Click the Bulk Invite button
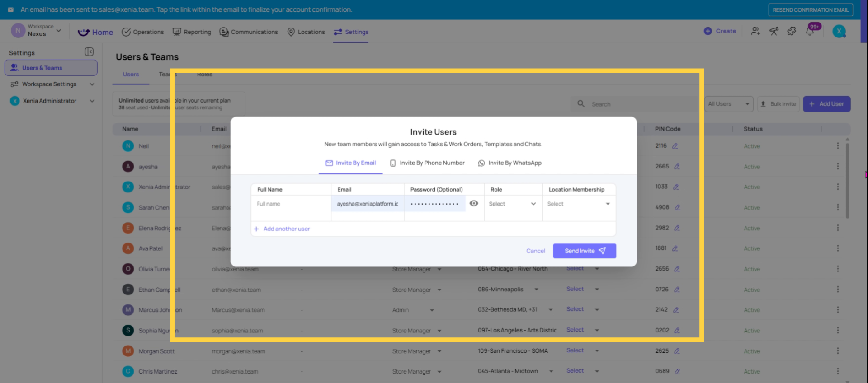The height and width of the screenshot is (383, 868). pyautogui.click(x=778, y=104)
